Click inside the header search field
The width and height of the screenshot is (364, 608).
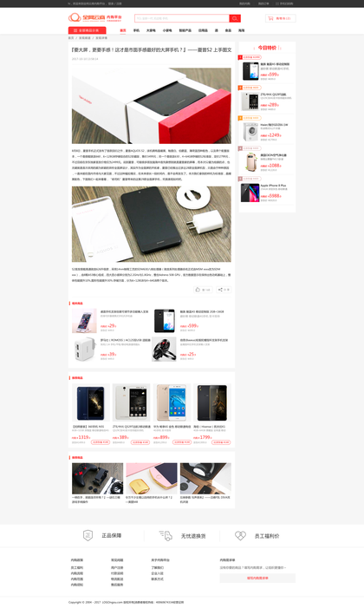182,18
